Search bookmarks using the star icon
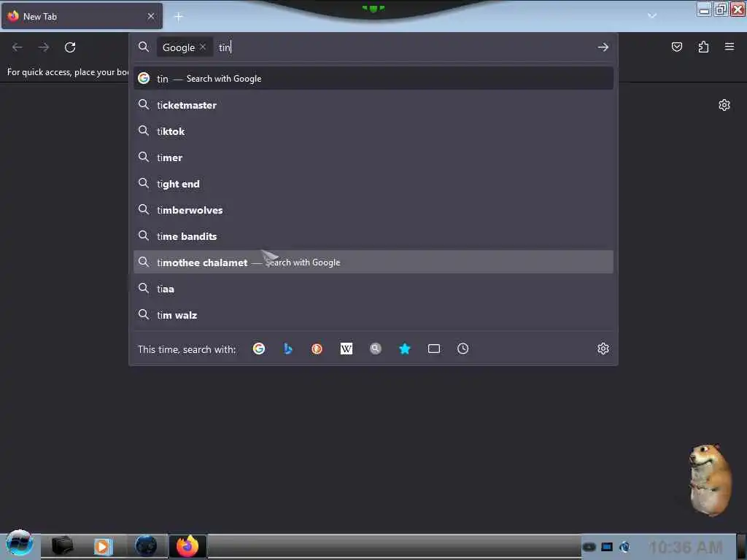 click(x=404, y=349)
